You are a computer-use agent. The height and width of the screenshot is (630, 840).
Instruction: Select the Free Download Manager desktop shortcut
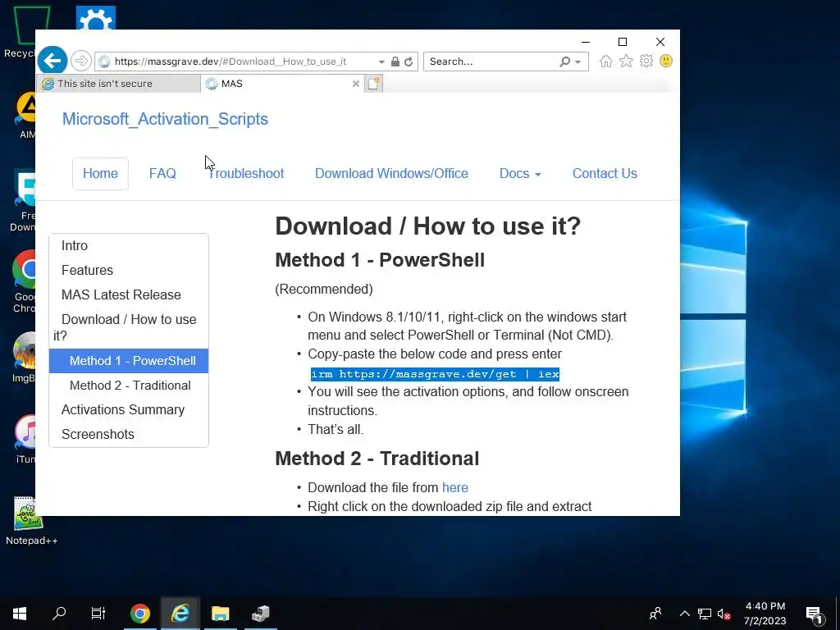tap(22, 201)
